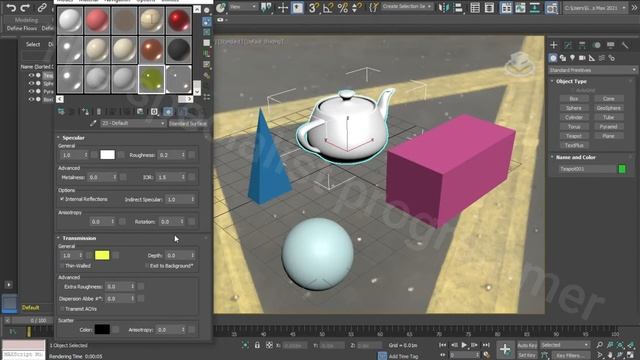Toggle the Spinner Snap icon
640x360 pixels.
point(357,7)
